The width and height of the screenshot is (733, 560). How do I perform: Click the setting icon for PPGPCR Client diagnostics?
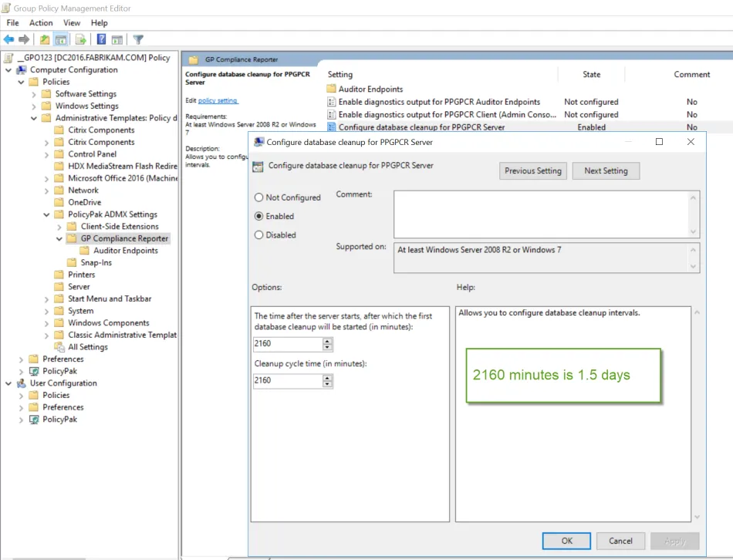(x=331, y=114)
